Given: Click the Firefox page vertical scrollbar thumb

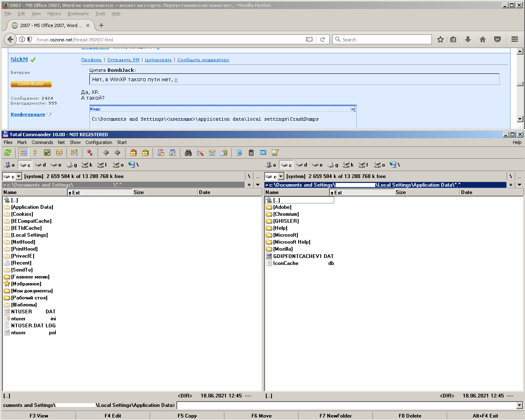Looking at the screenshot, I should (x=520, y=84).
